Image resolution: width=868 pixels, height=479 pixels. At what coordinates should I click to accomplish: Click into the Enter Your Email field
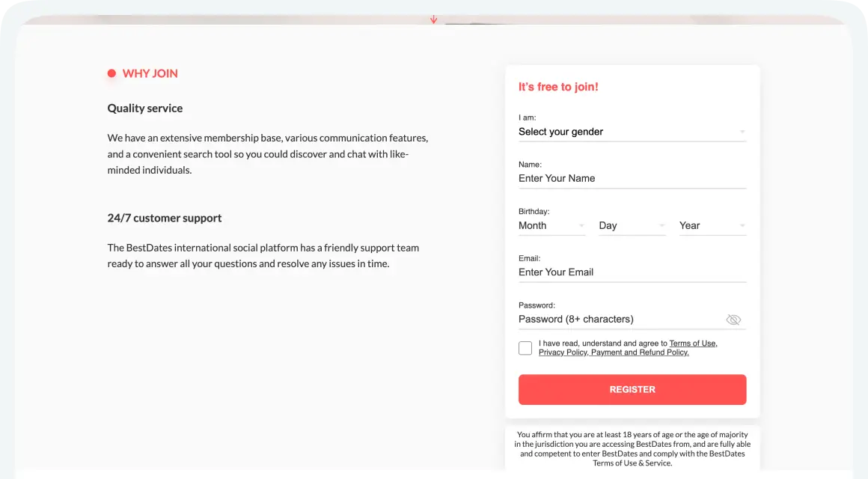[x=632, y=272]
